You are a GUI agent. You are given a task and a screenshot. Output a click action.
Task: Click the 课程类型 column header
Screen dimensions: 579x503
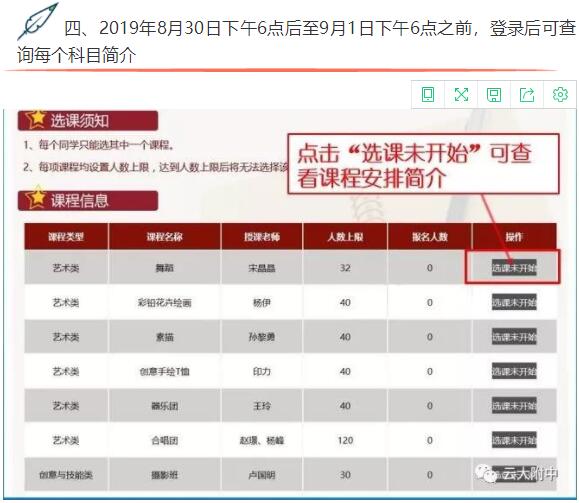click(x=66, y=236)
